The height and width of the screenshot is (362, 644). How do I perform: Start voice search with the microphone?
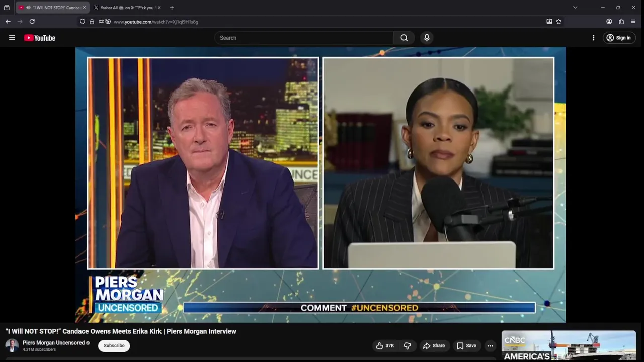point(427,38)
